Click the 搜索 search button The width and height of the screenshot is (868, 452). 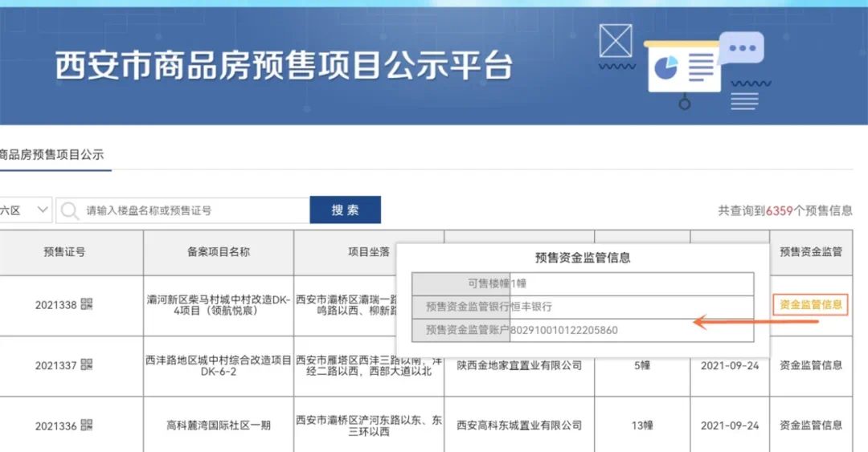[345, 210]
